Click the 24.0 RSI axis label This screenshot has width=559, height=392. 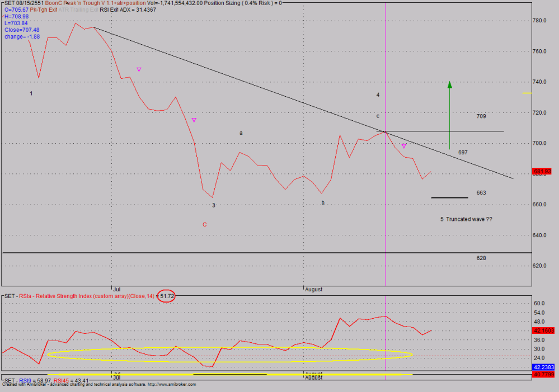(539, 358)
